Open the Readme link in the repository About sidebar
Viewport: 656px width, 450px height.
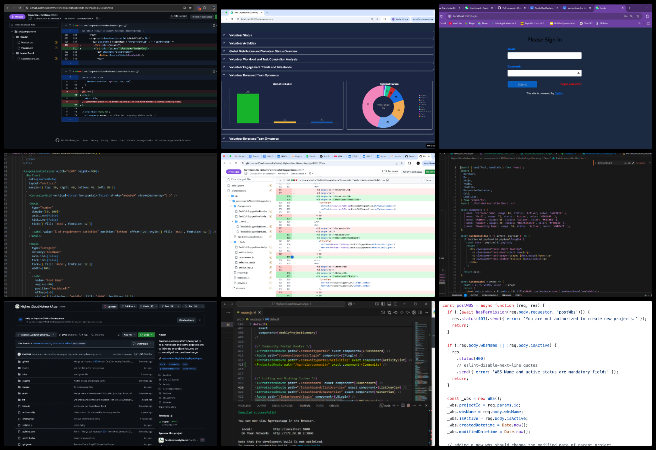pyautogui.click(x=167, y=375)
